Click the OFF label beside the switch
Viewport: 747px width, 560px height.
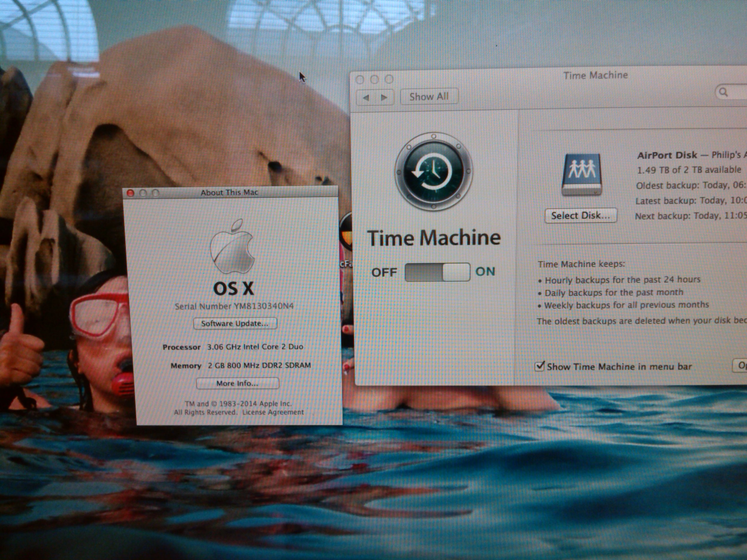(x=384, y=273)
